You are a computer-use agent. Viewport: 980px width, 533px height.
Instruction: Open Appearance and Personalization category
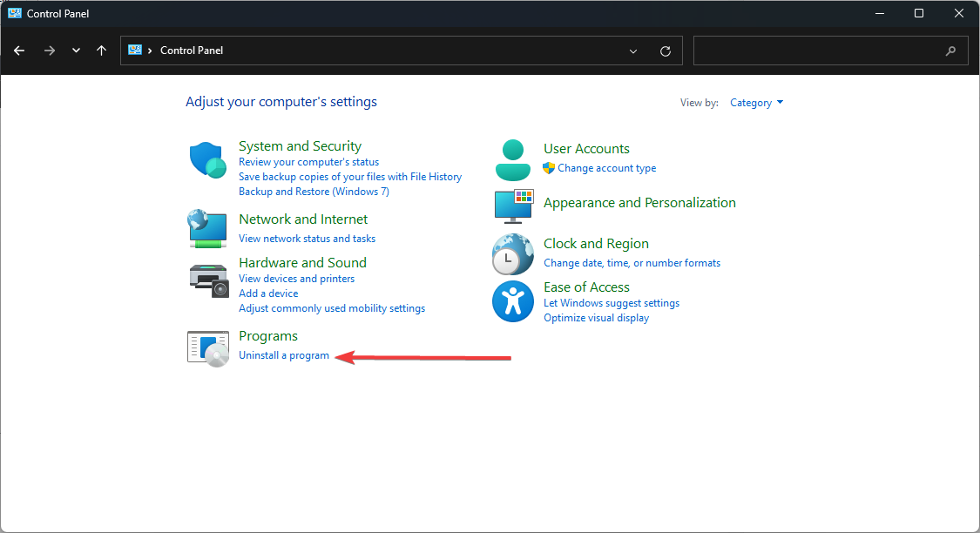639,203
